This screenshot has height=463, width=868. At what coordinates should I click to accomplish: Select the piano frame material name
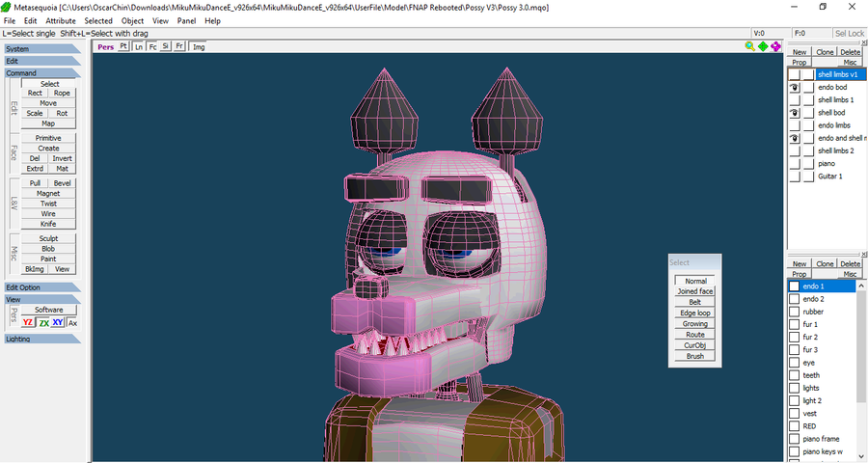pyautogui.click(x=821, y=439)
